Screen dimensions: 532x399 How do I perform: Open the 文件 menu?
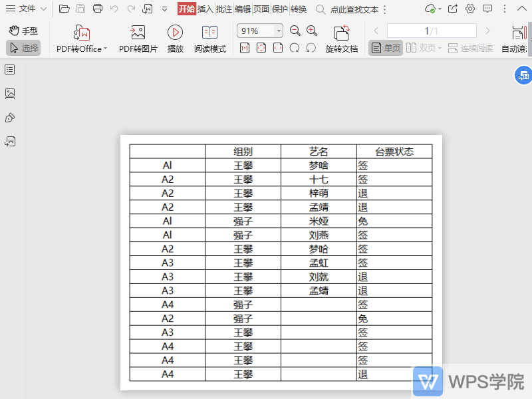click(25, 9)
